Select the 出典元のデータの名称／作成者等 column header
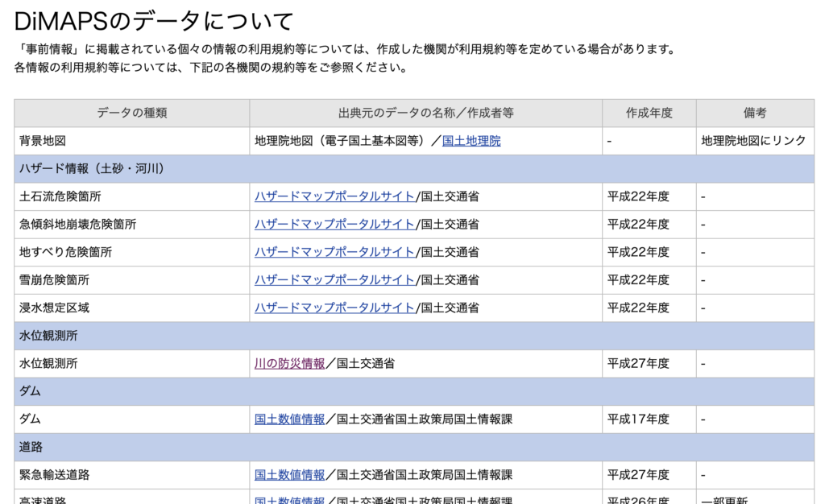 click(425, 114)
